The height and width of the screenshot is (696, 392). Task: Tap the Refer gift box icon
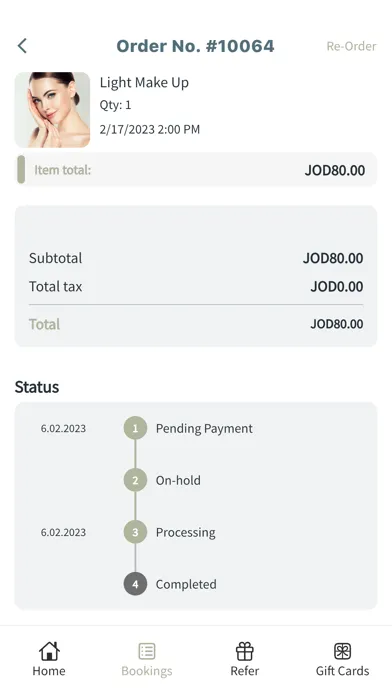(x=245, y=651)
